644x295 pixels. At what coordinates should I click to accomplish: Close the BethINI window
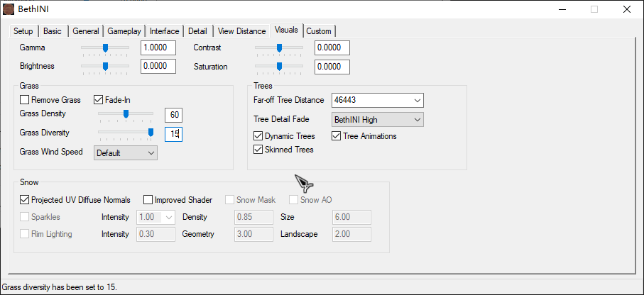tap(626, 9)
